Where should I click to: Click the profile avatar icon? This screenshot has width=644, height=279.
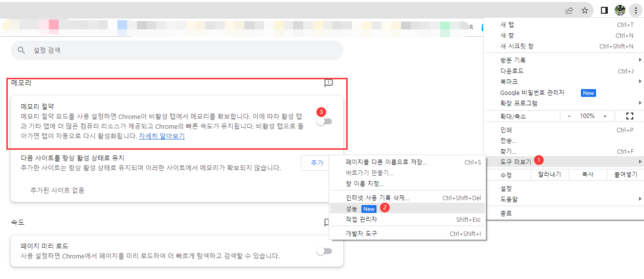620,10
